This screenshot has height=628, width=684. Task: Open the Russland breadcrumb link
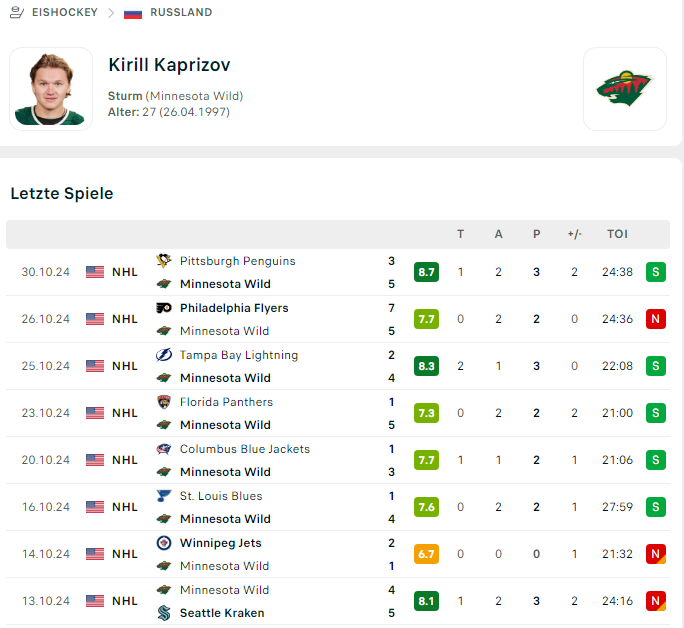[181, 13]
